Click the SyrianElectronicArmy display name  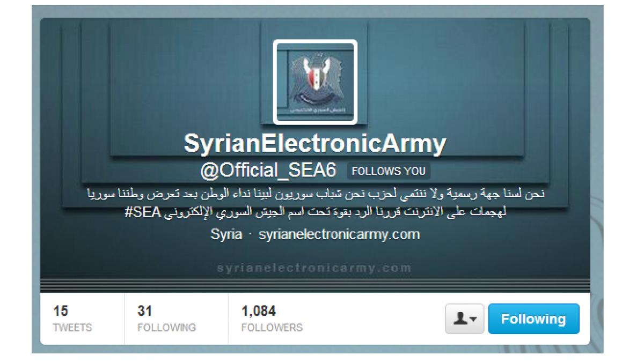(316, 143)
